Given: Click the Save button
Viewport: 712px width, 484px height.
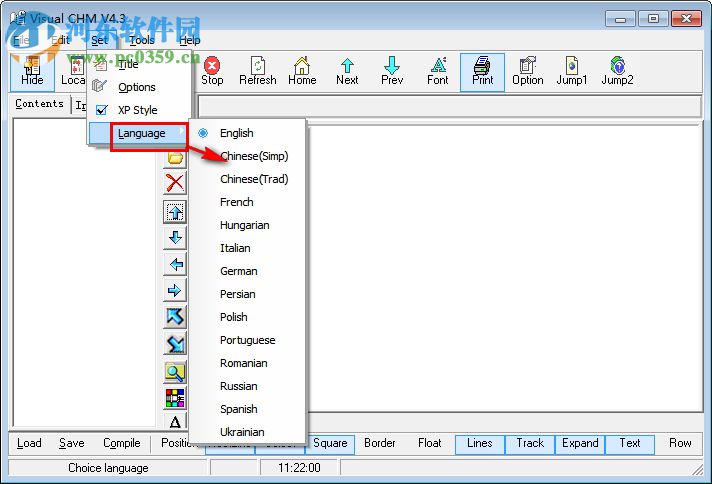Looking at the screenshot, I should (x=72, y=443).
